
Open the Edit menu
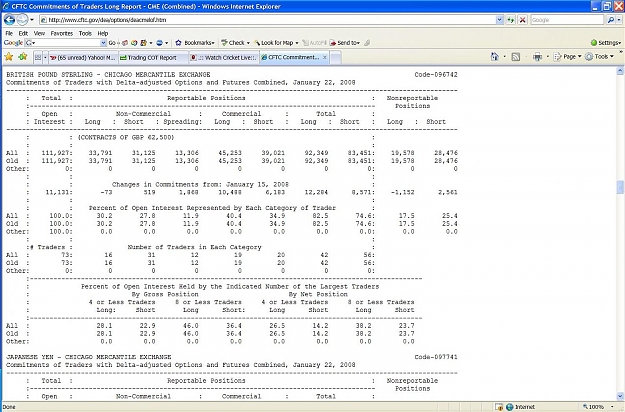(x=23, y=33)
